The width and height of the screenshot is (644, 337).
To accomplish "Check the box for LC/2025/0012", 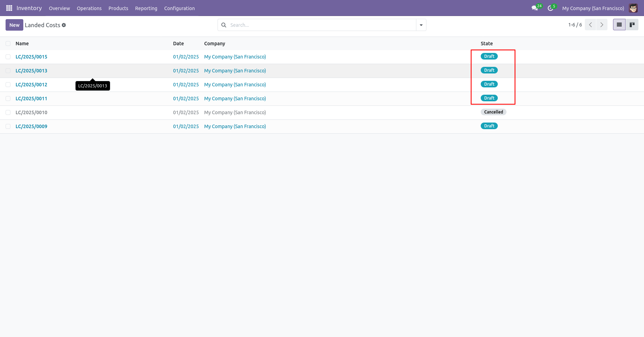I will click(x=8, y=85).
